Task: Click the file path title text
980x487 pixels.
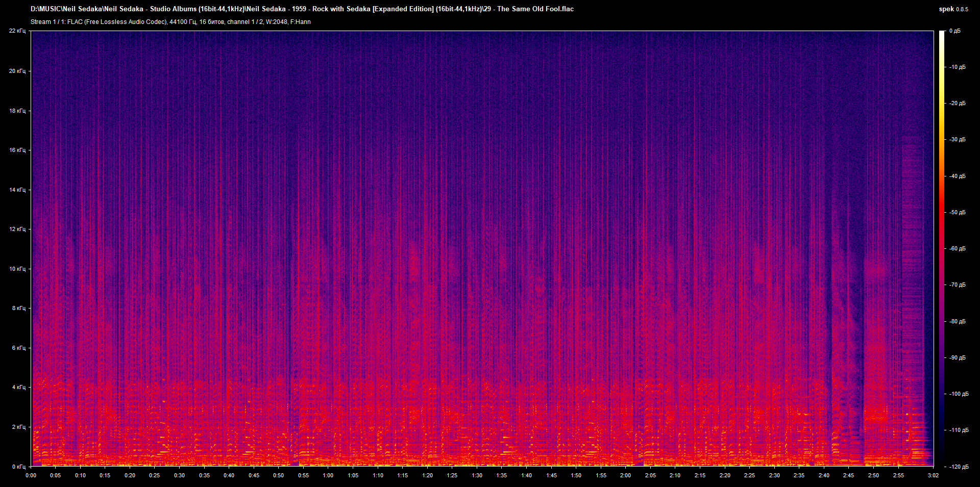Action: coord(302,9)
